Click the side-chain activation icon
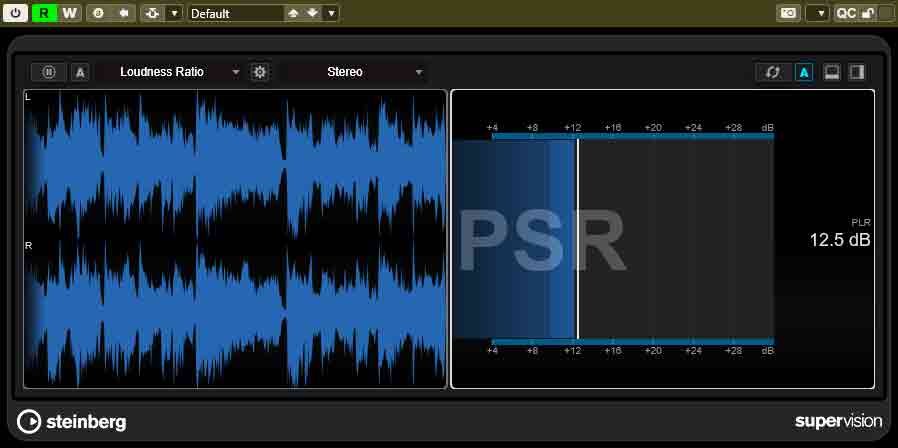 pyautogui.click(x=153, y=13)
